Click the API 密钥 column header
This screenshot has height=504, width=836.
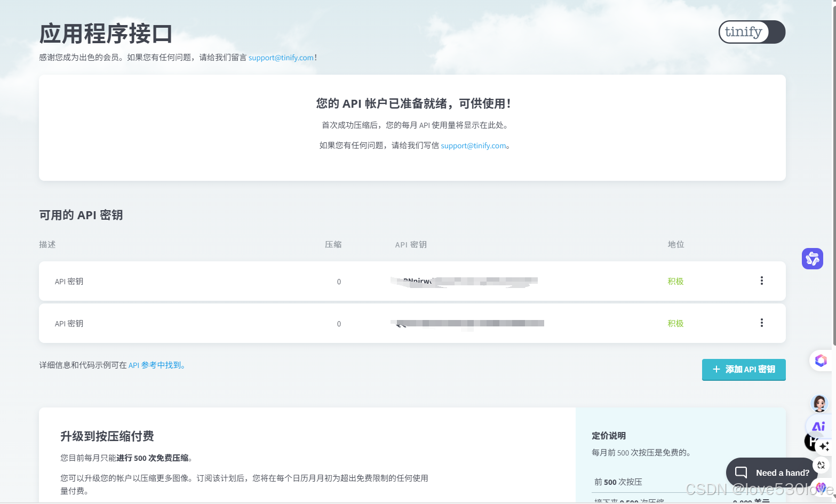click(x=411, y=244)
